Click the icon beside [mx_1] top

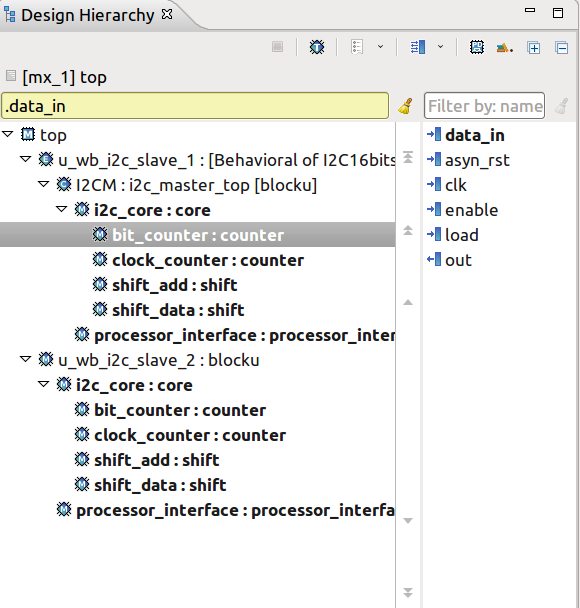pyautogui.click(x=11, y=76)
